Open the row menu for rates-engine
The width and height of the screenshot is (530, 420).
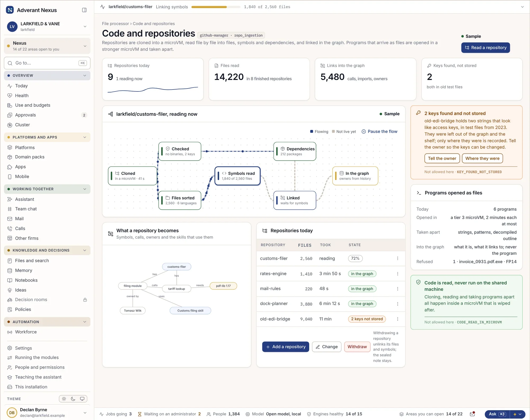[x=397, y=274]
